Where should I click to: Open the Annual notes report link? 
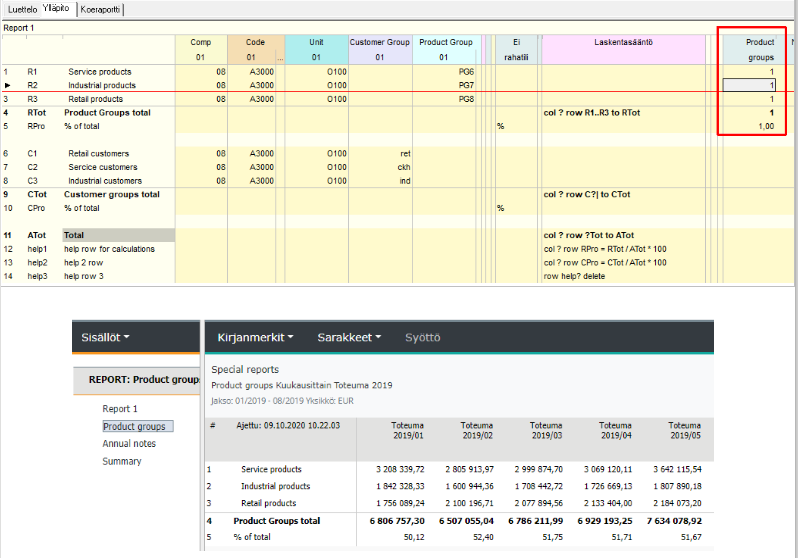[x=128, y=444]
